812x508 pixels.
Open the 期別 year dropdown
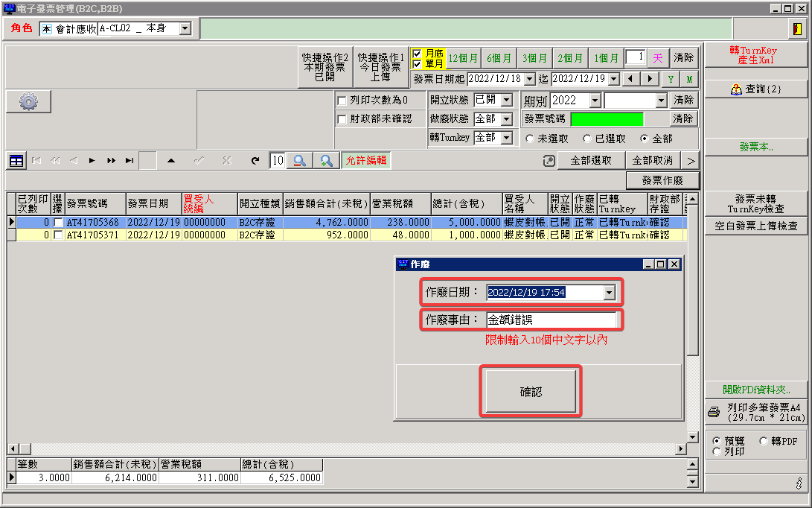coord(595,100)
